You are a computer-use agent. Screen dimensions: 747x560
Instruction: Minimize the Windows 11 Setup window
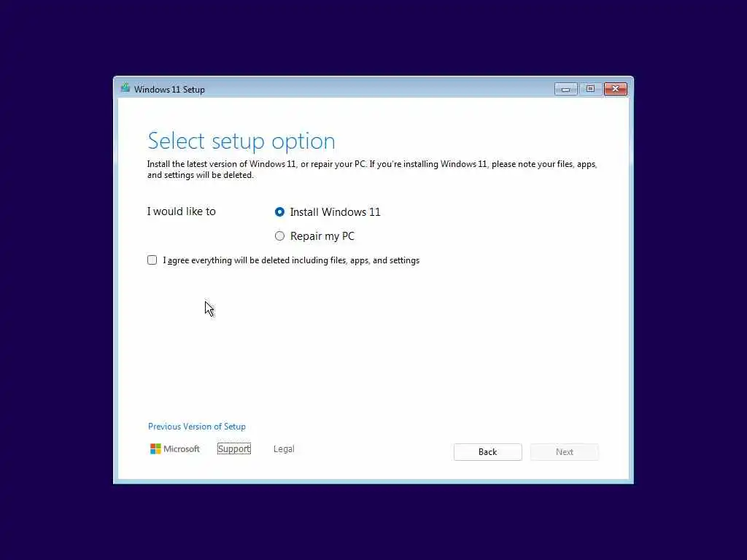(565, 89)
